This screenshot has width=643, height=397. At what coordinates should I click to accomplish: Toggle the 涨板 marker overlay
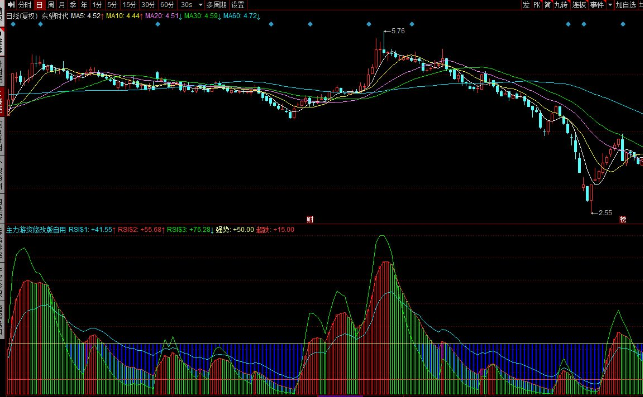tap(579, 5)
